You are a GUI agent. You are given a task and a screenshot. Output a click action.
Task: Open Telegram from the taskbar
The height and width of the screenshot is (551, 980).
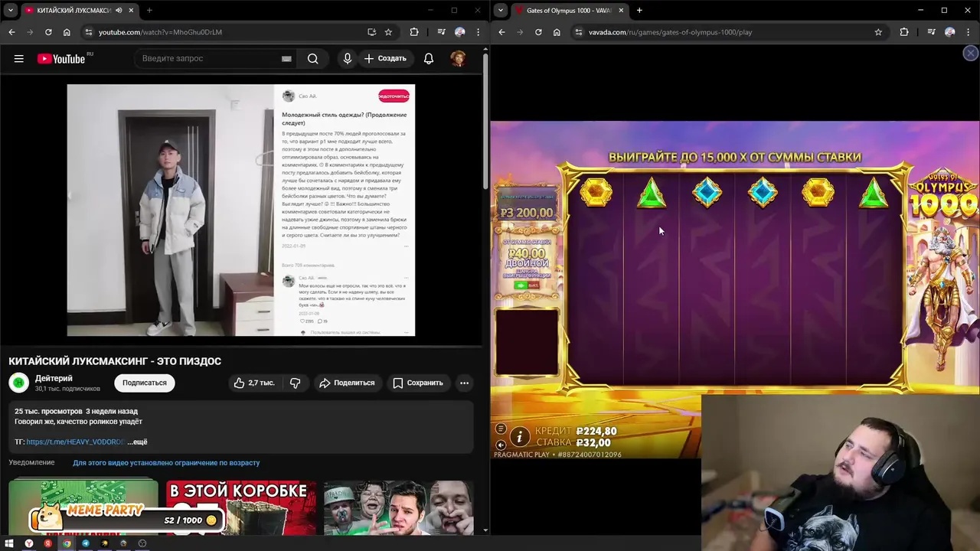pos(86,543)
